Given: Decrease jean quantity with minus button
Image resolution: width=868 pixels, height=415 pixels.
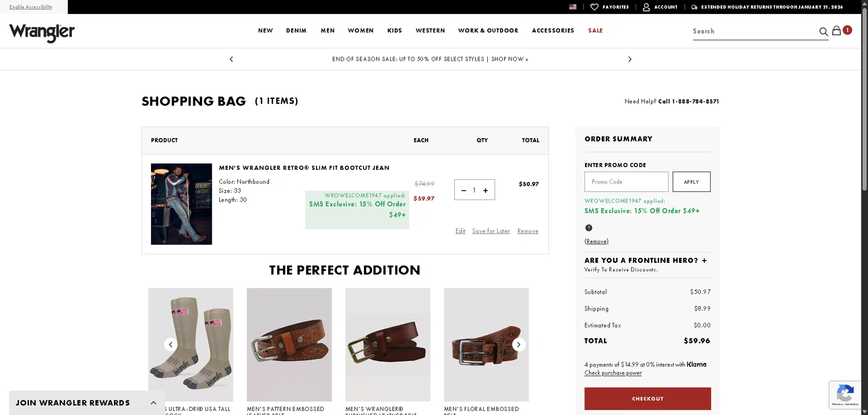Looking at the screenshot, I should (x=464, y=190).
